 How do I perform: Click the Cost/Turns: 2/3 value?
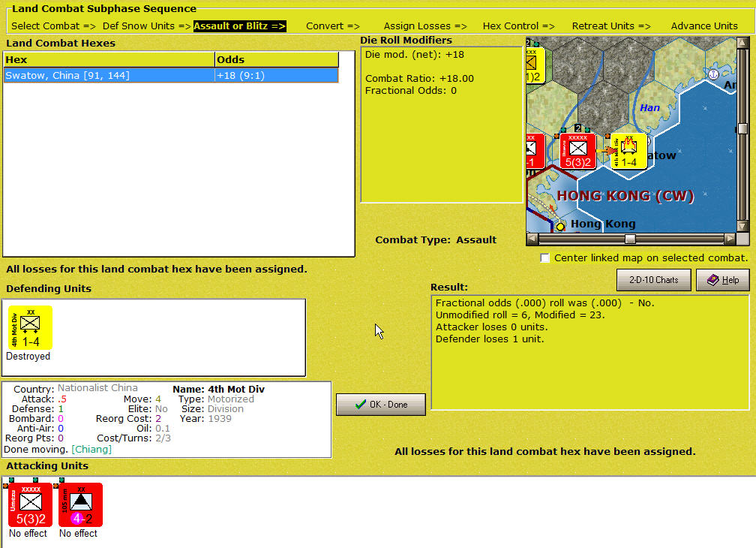[x=163, y=438]
